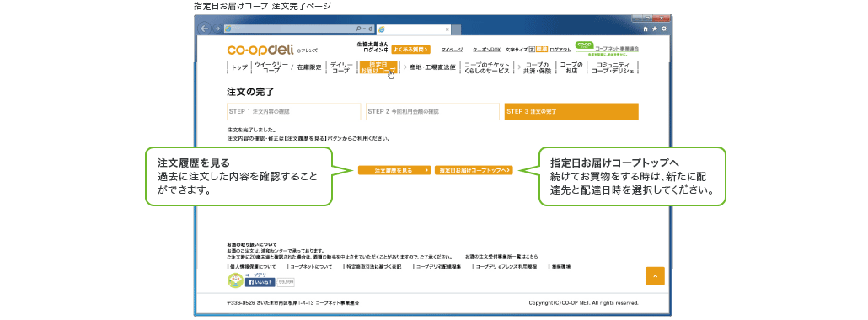Click the STEP 1 注文内容の確認 box
This screenshot has height=320, width=868.
(x=293, y=111)
